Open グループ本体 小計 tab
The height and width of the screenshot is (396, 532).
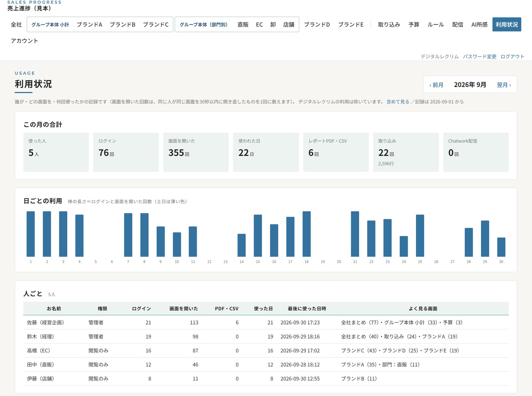[x=50, y=24]
